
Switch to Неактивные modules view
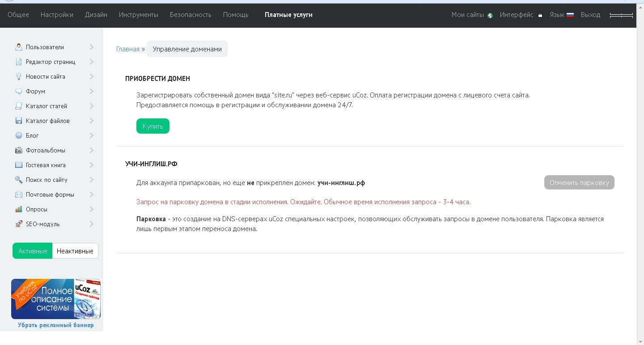point(75,251)
